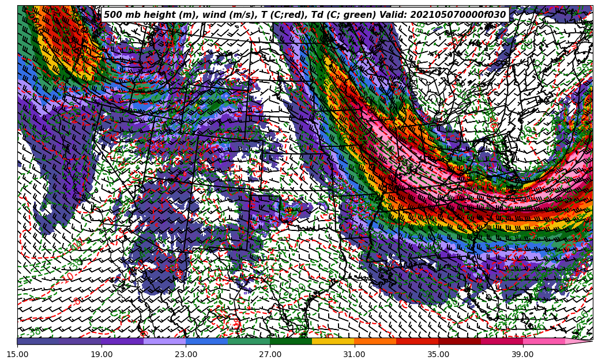Pick the dark green colorbar segment
Viewport: 598px width, 364px height.
tap(291, 342)
